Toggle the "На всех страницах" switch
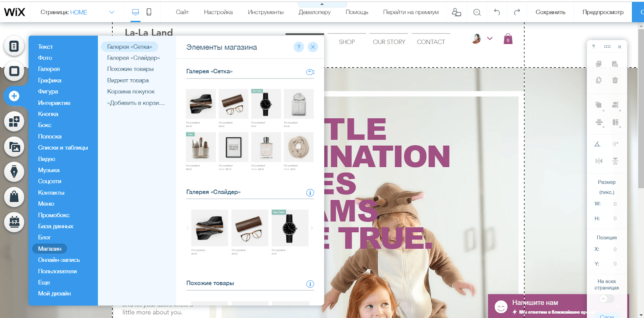Image resolution: width=644 pixels, height=318 pixels. [x=607, y=299]
